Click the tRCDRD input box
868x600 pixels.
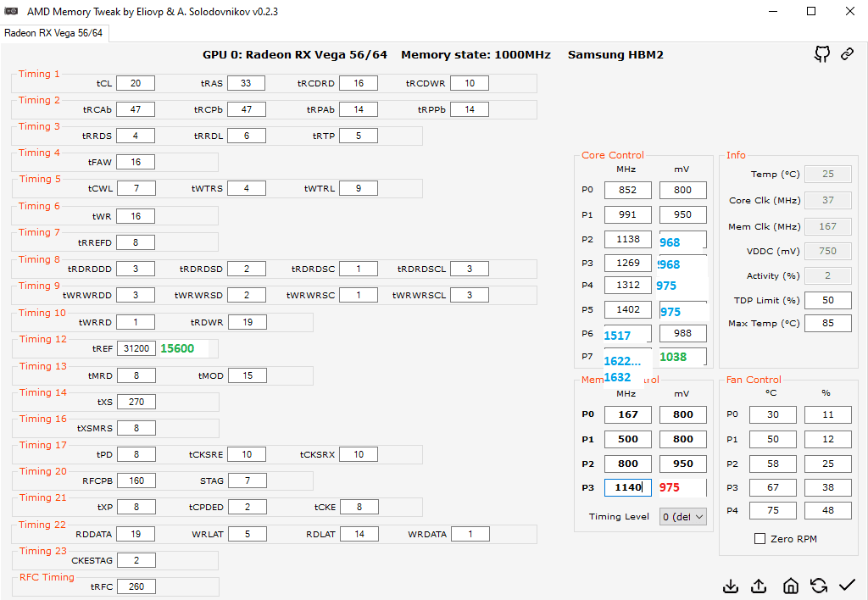point(359,83)
